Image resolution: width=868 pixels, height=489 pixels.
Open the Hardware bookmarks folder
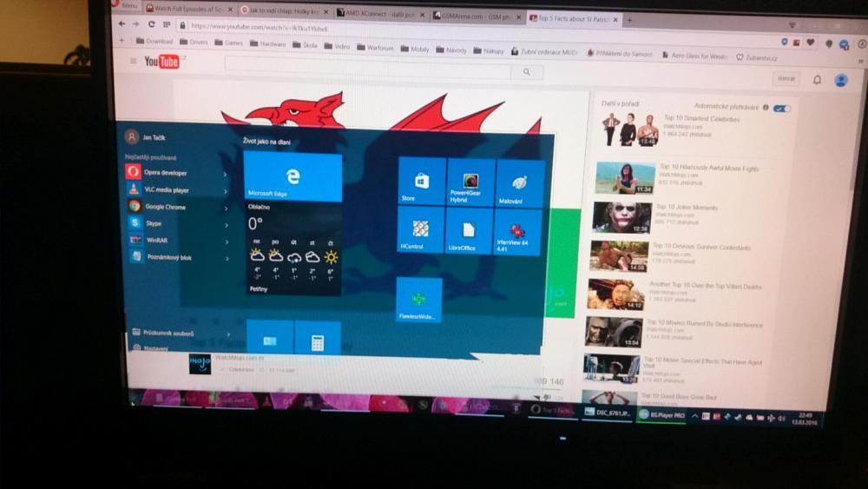(268, 43)
